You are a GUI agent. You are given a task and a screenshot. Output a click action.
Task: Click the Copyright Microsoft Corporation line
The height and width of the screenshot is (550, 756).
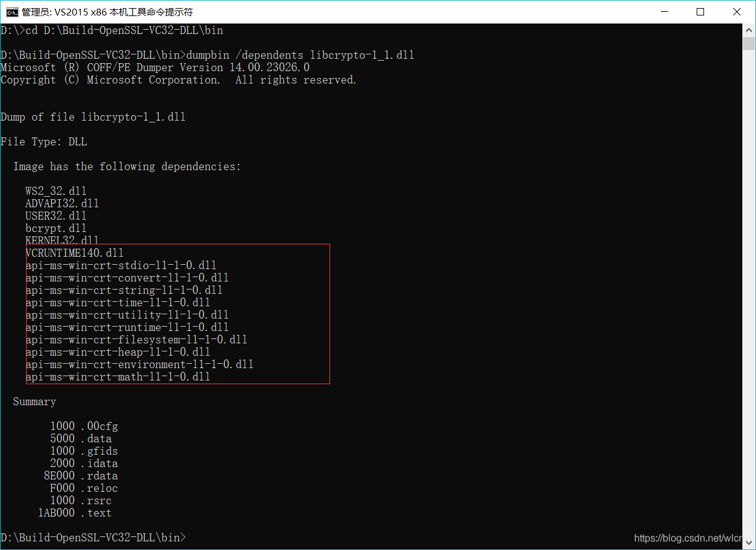coord(179,80)
